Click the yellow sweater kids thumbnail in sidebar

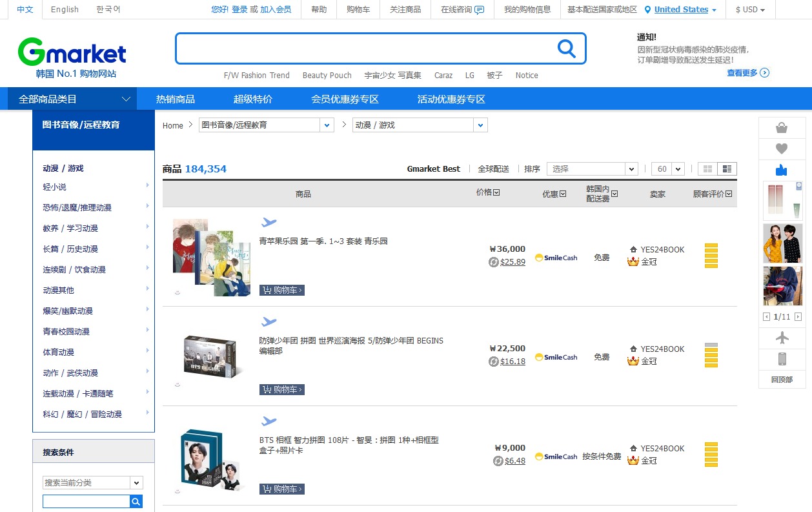pos(782,243)
